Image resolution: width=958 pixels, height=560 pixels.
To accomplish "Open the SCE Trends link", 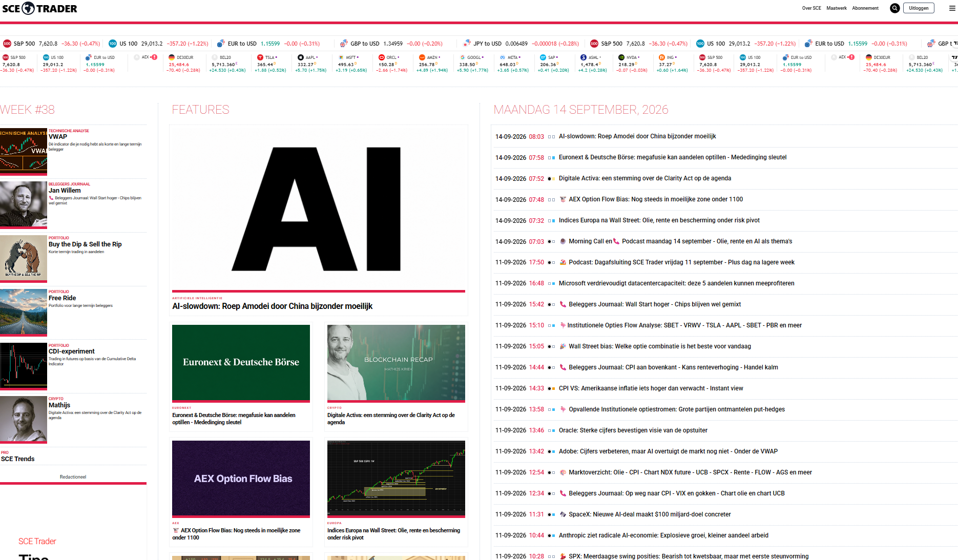I will pos(18,459).
